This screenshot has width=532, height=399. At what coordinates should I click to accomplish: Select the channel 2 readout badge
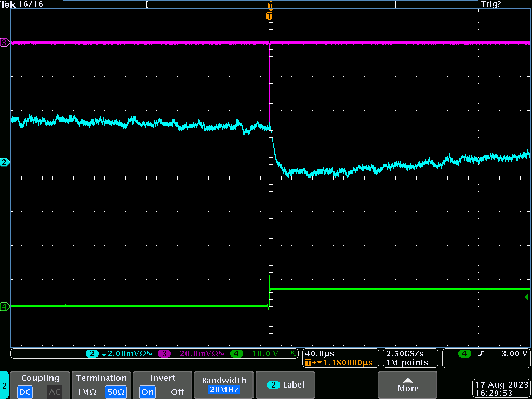point(92,354)
